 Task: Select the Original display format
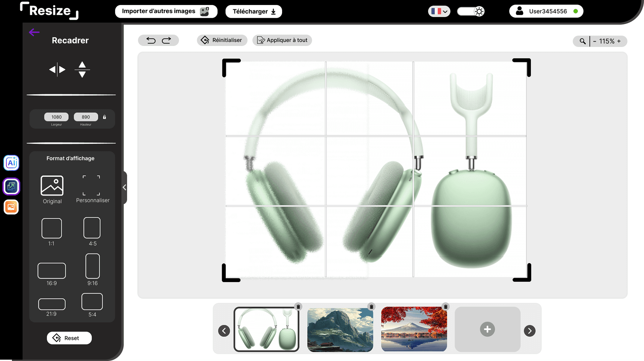pyautogui.click(x=52, y=190)
